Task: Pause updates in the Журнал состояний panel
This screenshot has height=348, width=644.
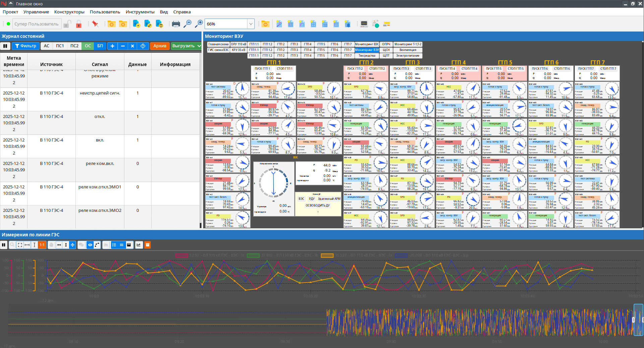Action: click(5, 46)
